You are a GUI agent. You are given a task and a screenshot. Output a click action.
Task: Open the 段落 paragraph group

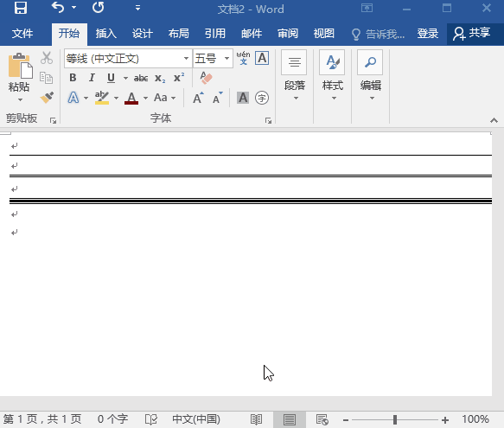click(x=295, y=76)
